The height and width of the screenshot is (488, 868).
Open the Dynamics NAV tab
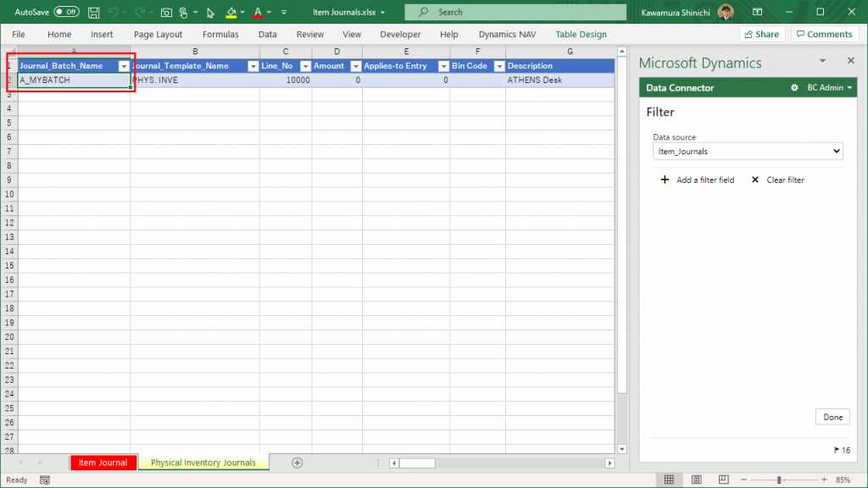tap(507, 34)
